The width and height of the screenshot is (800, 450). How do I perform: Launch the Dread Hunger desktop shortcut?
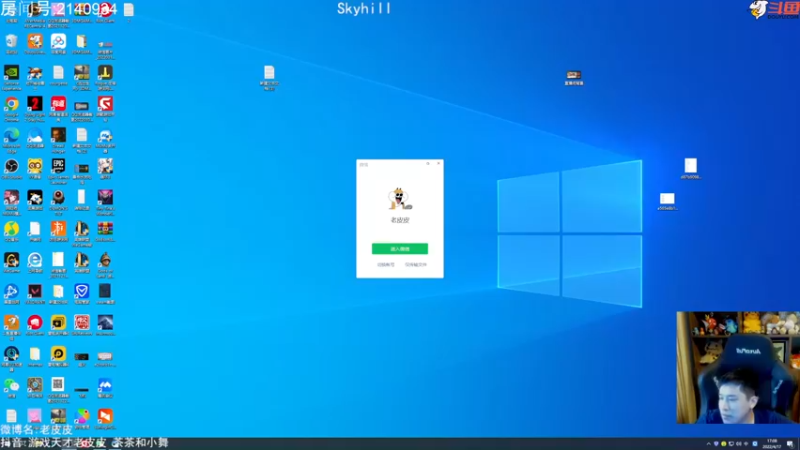pos(58,136)
